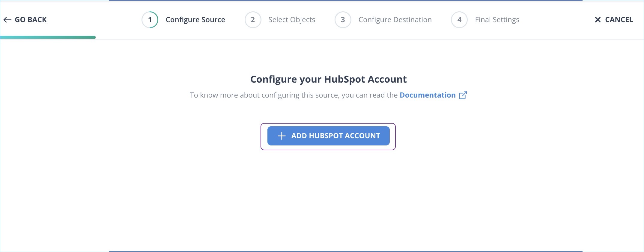Screen dimensions: 644x252
Task: Open the Select Objects step
Action: click(292, 19)
